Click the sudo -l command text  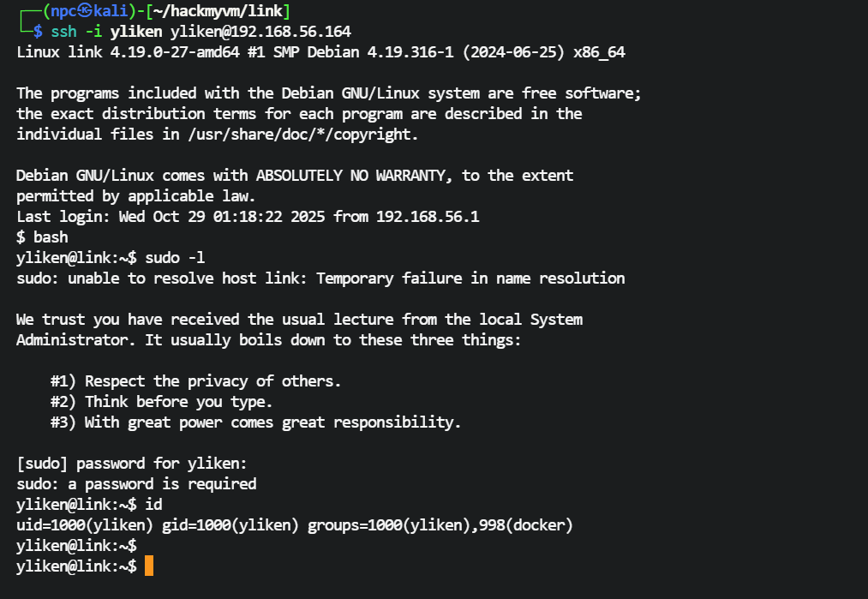click(x=175, y=258)
